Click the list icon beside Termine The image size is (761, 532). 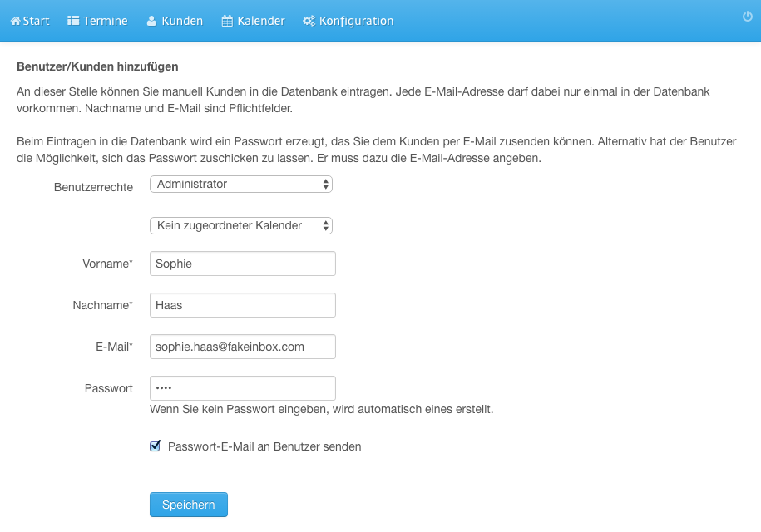tap(73, 21)
